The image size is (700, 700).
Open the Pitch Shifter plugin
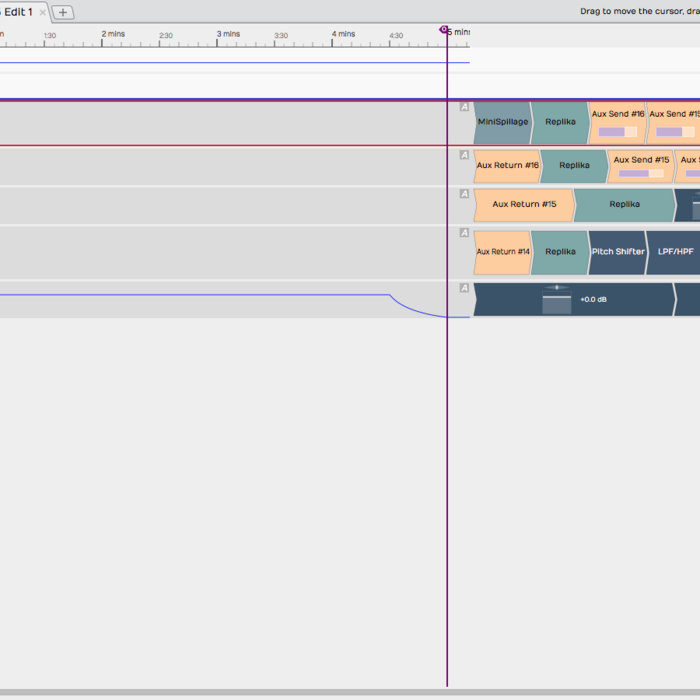pyautogui.click(x=617, y=251)
